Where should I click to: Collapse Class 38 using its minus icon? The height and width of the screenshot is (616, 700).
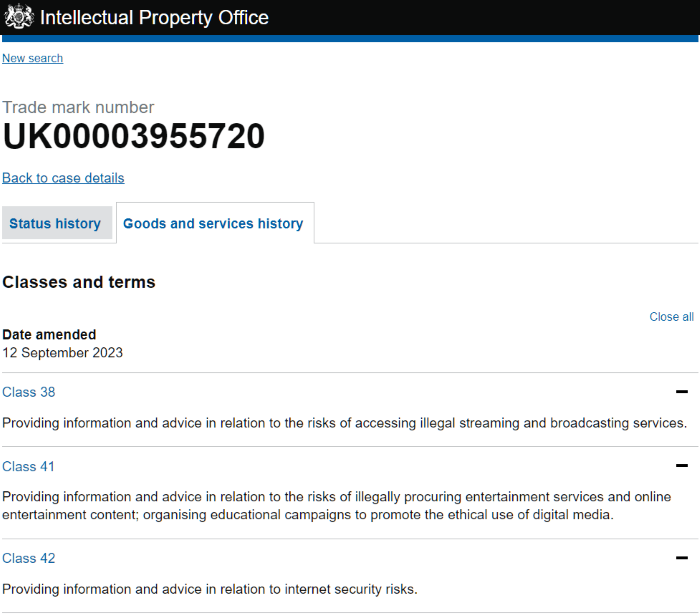682,392
